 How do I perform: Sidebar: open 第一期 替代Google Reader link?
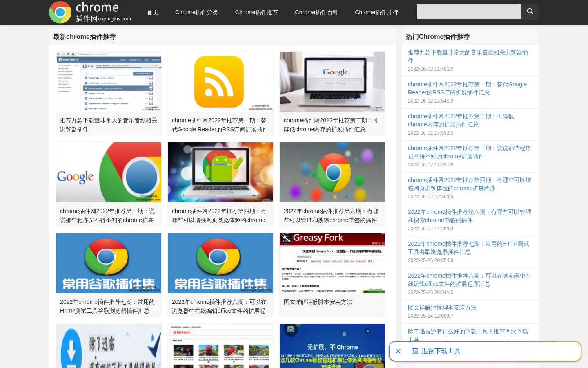point(467,88)
